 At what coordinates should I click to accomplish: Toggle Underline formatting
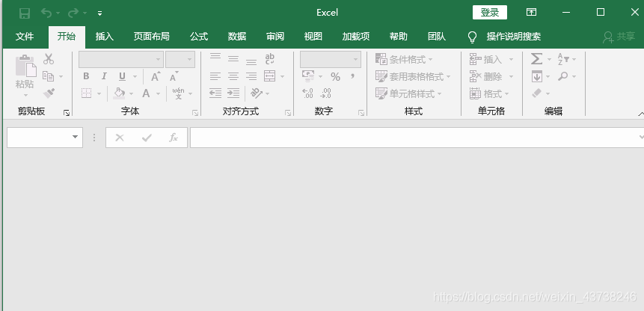point(122,76)
